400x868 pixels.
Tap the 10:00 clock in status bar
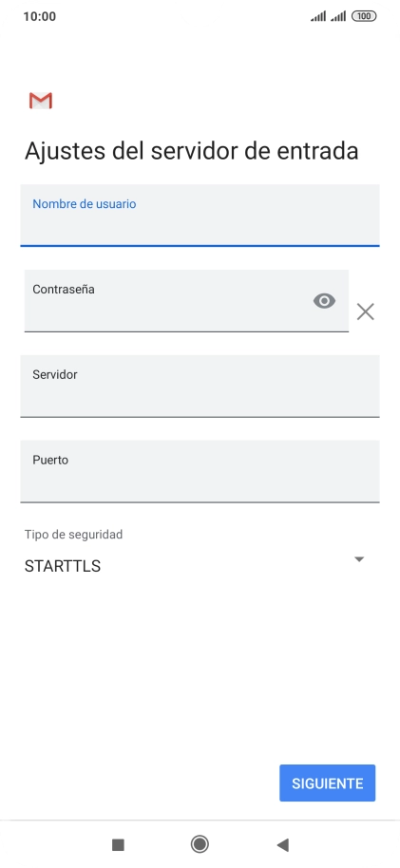point(39,16)
